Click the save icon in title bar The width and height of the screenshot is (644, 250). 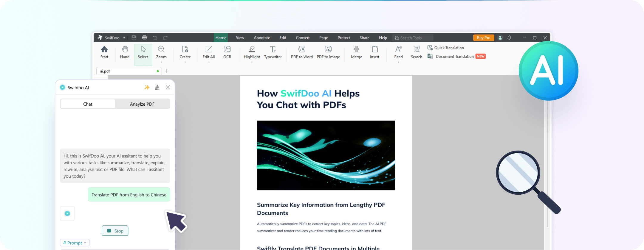pyautogui.click(x=134, y=38)
